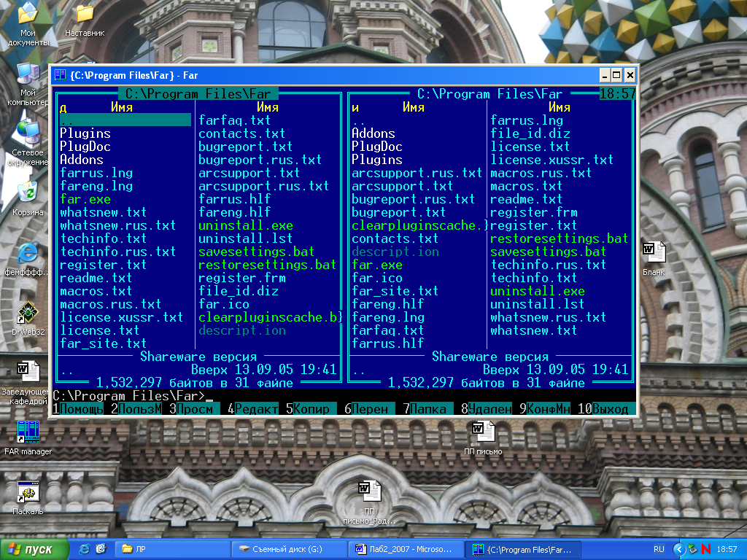747x560 pixels.
Task: Select fareng.hlf in right panel
Action: coord(388,304)
